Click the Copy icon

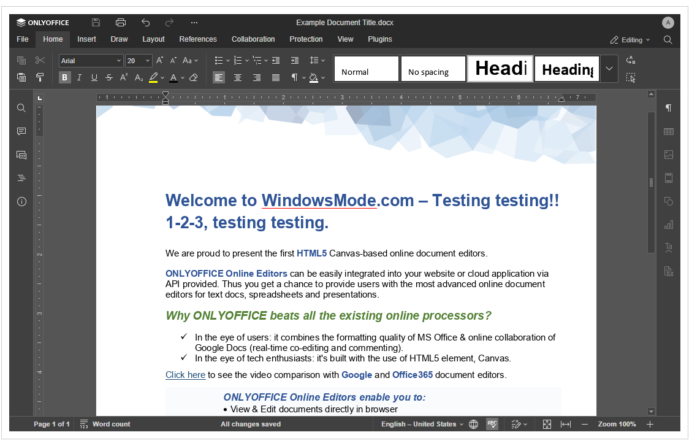[x=21, y=60]
